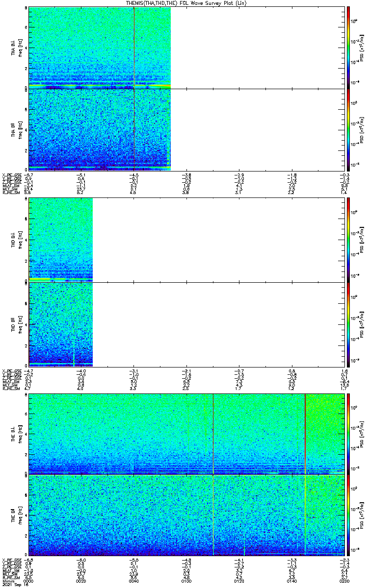Click the THE B∥ PSD color bar

348,515
